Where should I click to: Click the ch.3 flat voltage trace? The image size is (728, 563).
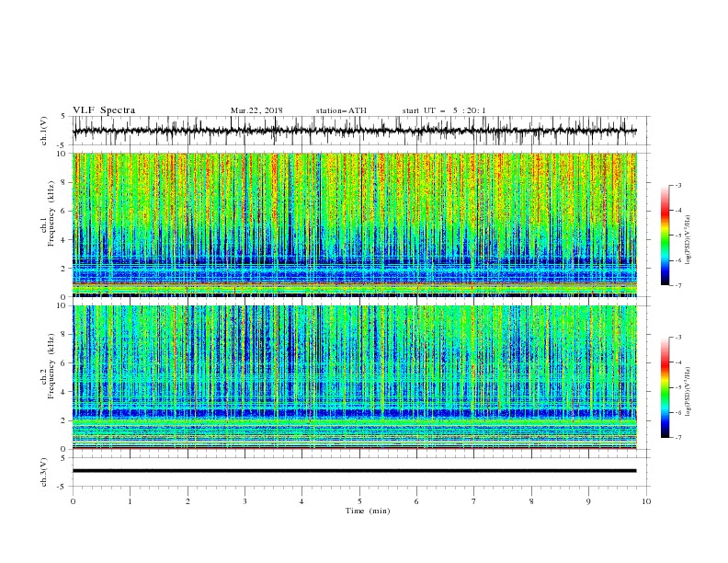coord(354,471)
